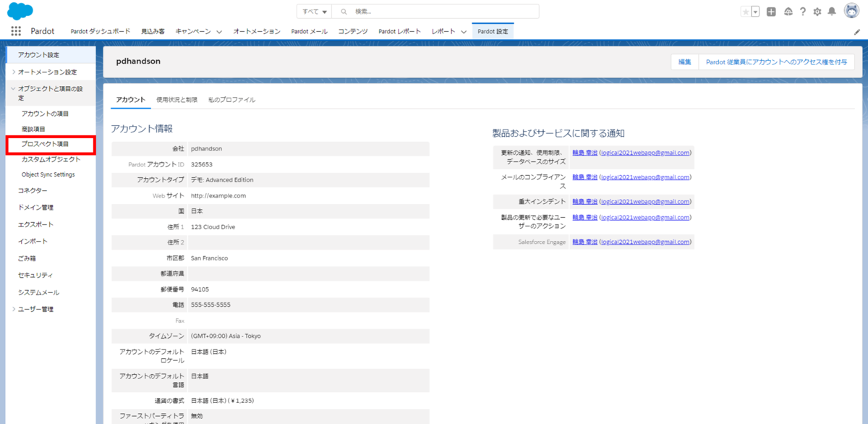868x424 pixels.
Task: Open コネクター in the sidebar
Action: pyautogui.click(x=33, y=190)
